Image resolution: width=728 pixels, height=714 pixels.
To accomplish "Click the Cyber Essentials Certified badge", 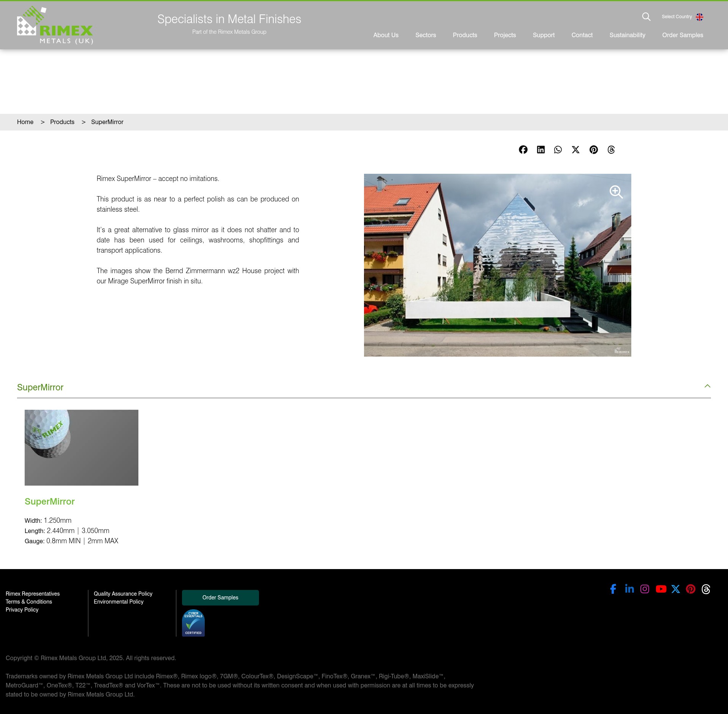I will click(193, 623).
